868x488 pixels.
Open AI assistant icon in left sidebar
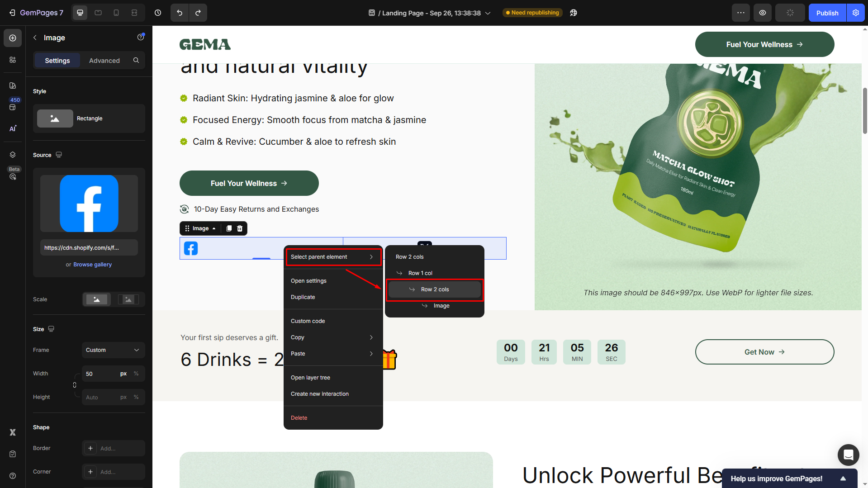tap(13, 128)
